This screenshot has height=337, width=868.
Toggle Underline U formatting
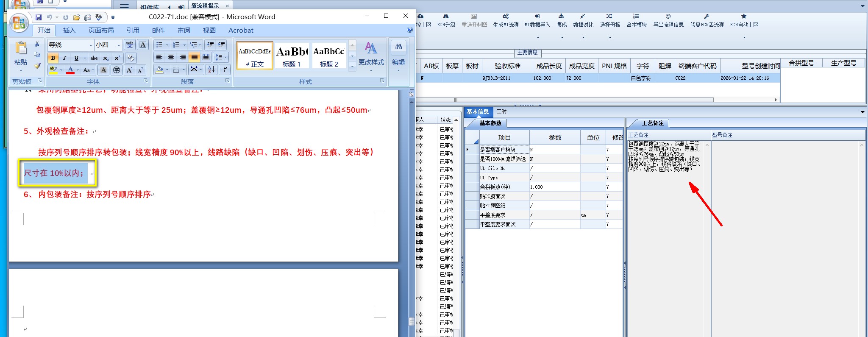point(76,58)
